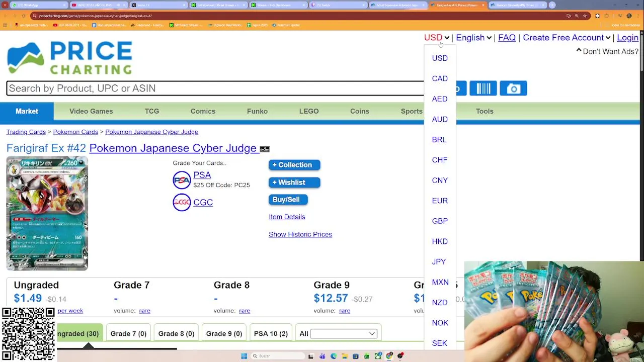Click the CGC grading logo icon

tap(182, 202)
